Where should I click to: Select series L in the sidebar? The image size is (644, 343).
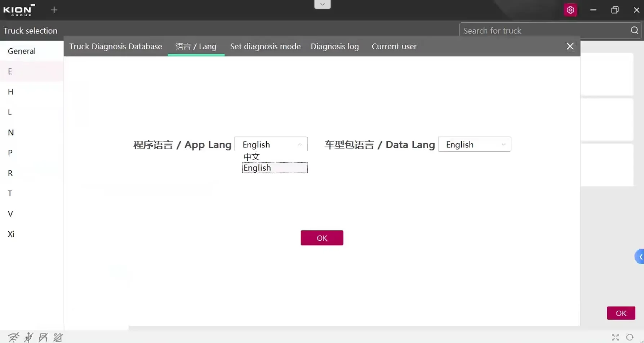pyautogui.click(x=32, y=112)
